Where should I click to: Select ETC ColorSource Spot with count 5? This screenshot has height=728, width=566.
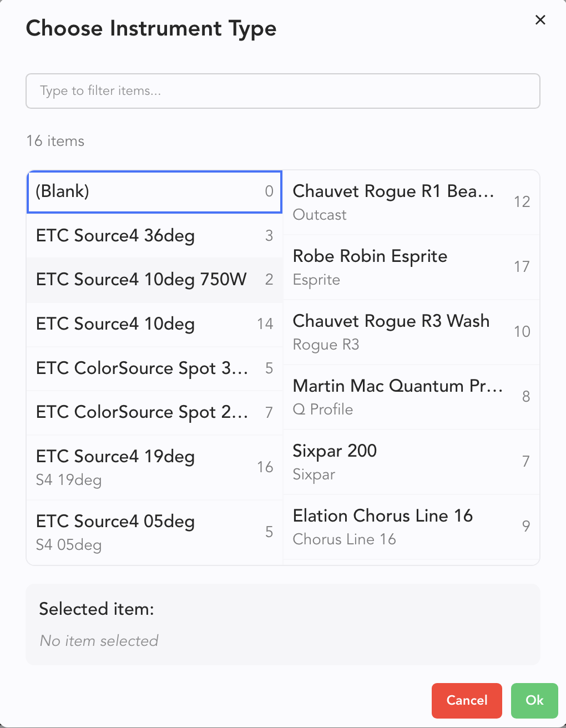pos(154,368)
